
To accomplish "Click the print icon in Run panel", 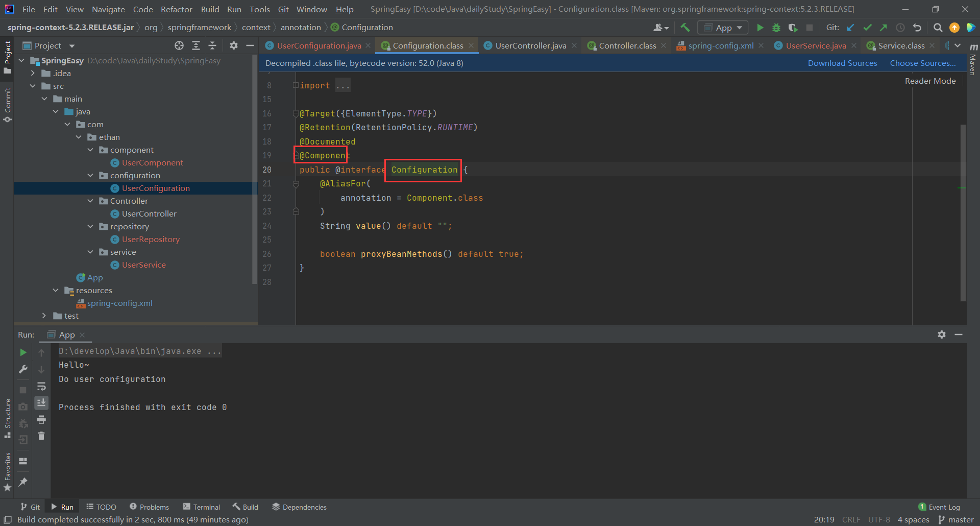I will pyautogui.click(x=41, y=419).
